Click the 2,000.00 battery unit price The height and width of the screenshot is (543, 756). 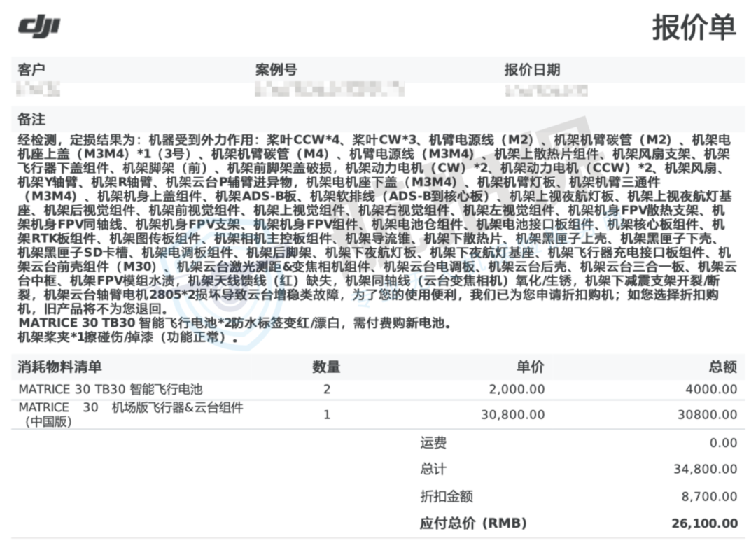point(517,389)
